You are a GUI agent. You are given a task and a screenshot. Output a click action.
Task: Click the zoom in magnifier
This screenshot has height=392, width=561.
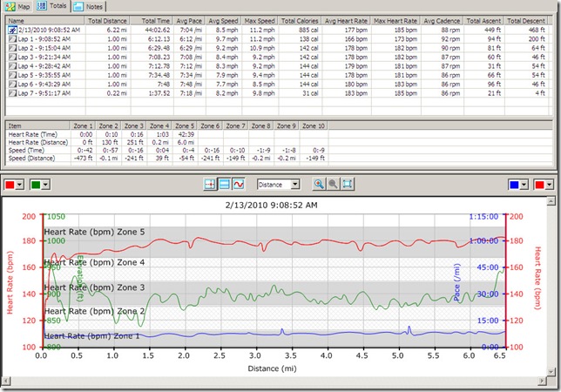point(319,184)
